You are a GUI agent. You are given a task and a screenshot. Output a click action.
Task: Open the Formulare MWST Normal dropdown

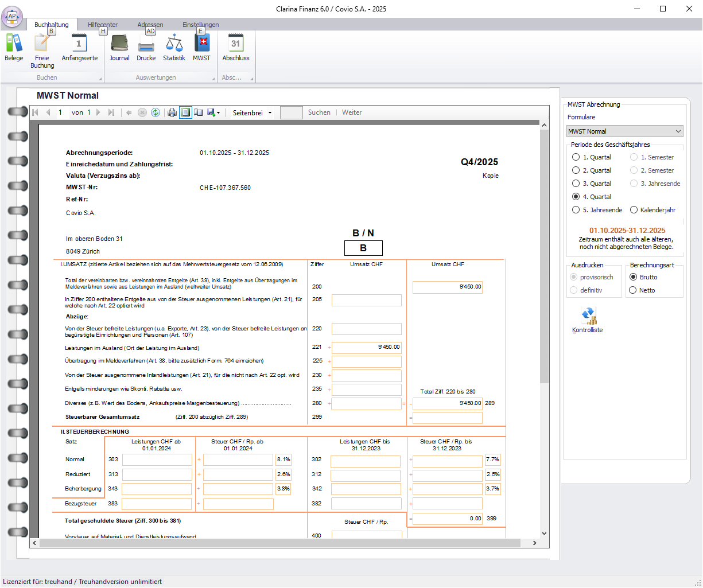point(624,131)
